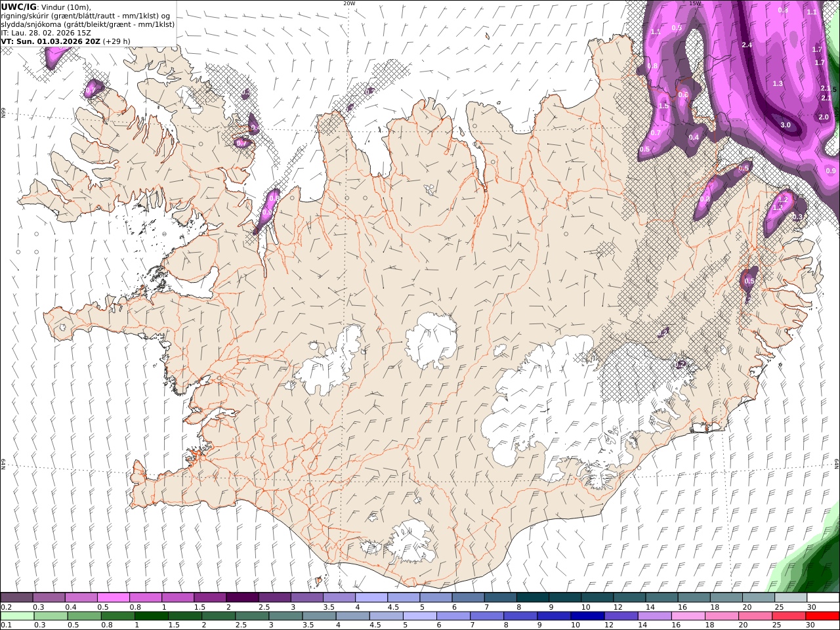Click the 'IT: Lau. 28. 02. 2026 15Z' line
840x630 pixels.
(45, 32)
